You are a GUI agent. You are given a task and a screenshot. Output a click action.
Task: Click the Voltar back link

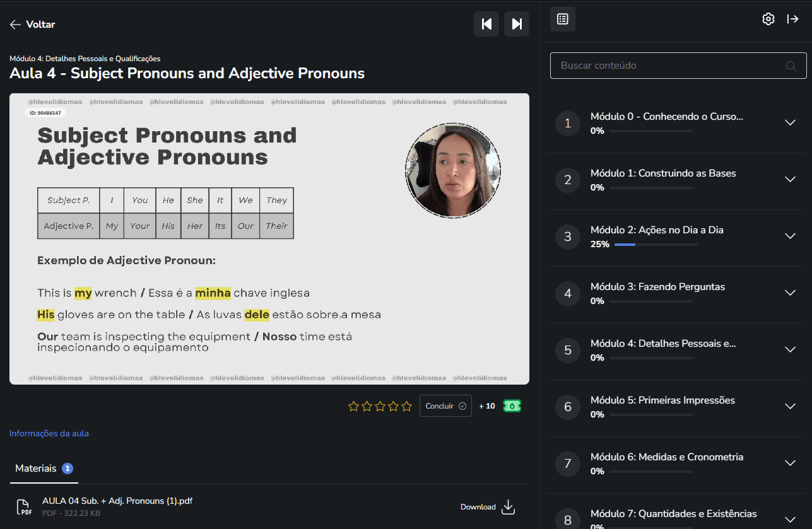coord(32,25)
